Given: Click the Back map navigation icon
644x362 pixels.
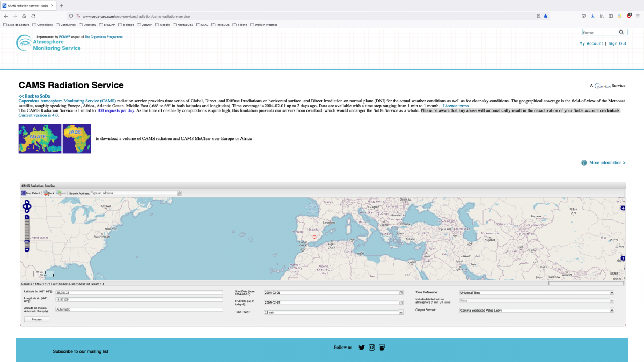Looking at the screenshot, I should 46,193.
